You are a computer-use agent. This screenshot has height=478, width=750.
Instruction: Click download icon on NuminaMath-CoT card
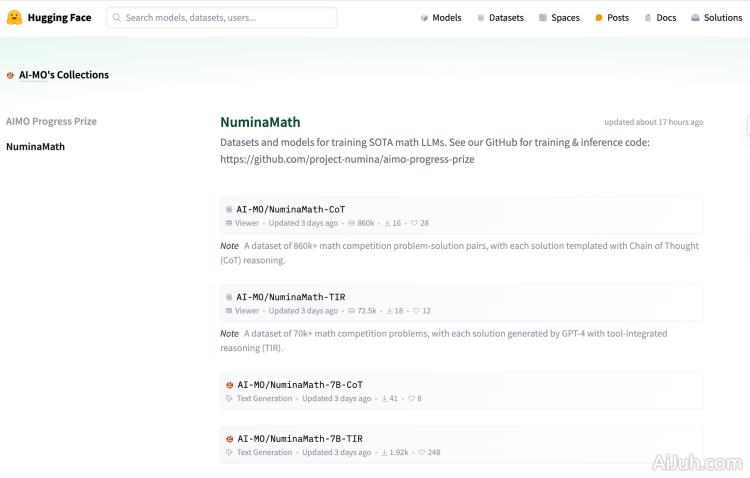click(387, 223)
